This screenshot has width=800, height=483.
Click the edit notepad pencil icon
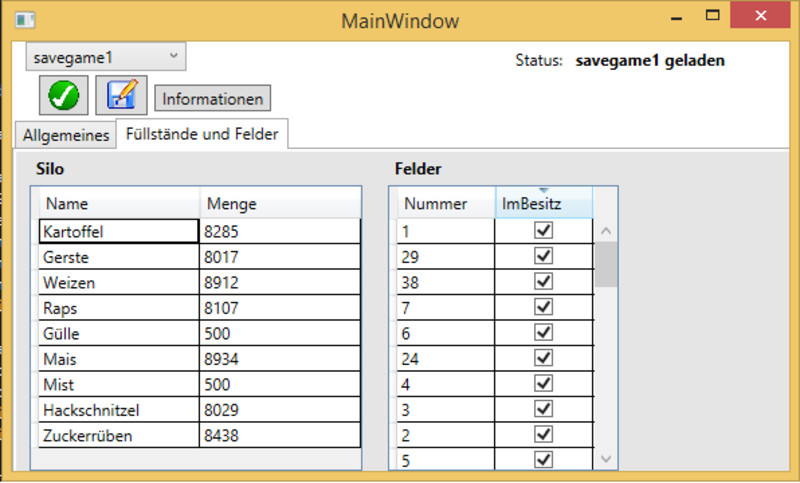pyautogui.click(x=121, y=95)
